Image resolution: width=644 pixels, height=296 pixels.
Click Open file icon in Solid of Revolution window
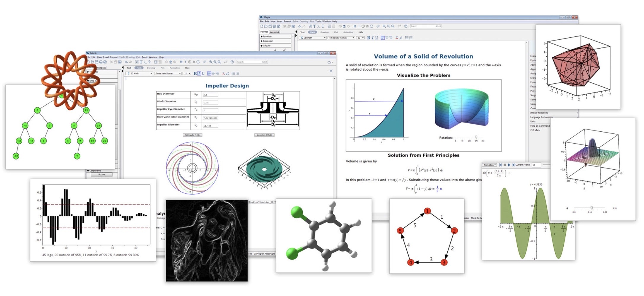coord(266,26)
